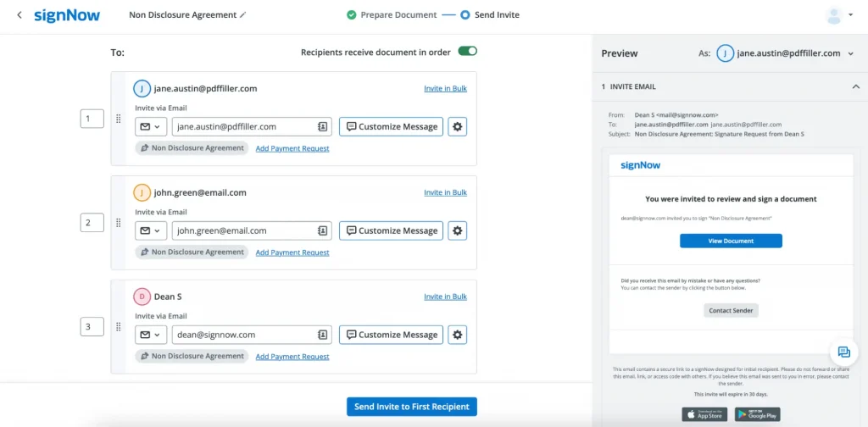Click Send Invite to First Recipient
The width and height of the screenshot is (868, 427).
(x=412, y=407)
